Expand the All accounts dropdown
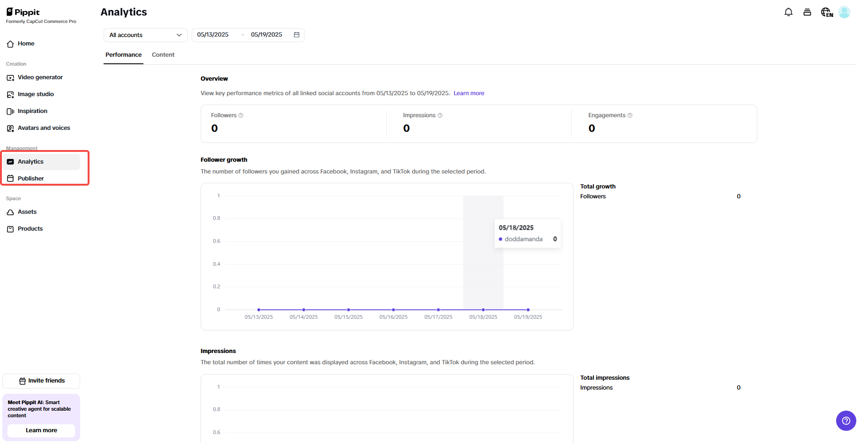 tap(145, 35)
